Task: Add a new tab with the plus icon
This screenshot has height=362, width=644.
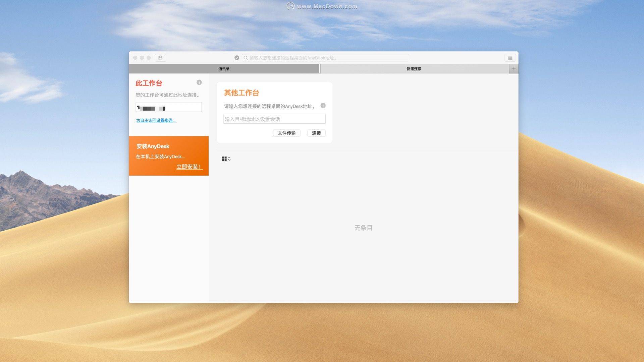Action: pyautogui.click(x=514, y=69)
